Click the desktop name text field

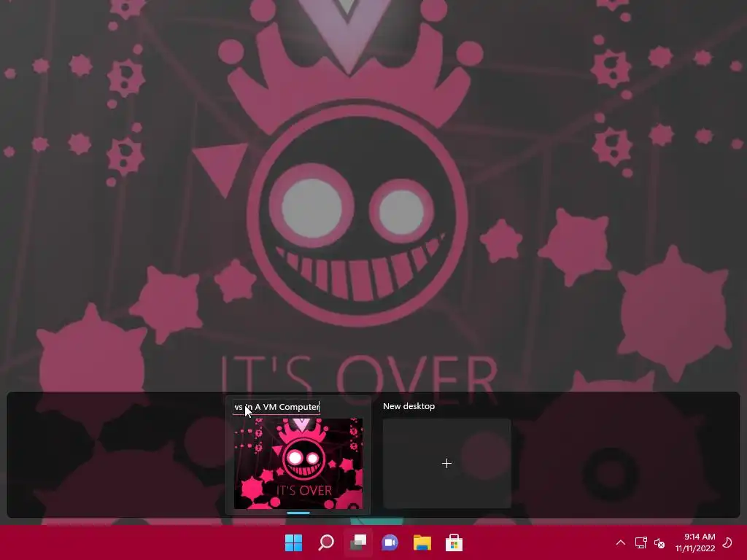[x=276, y=407]
